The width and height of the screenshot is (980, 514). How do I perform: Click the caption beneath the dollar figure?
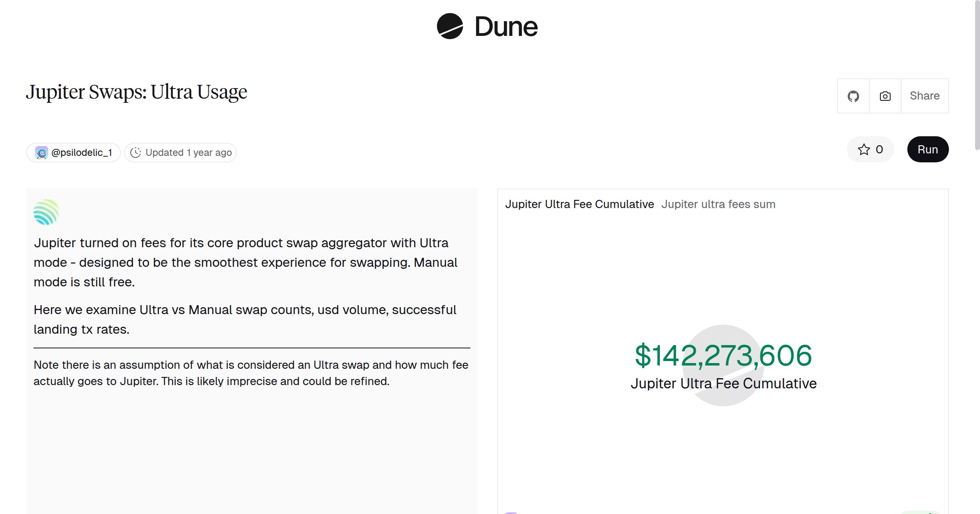point(723,383)
